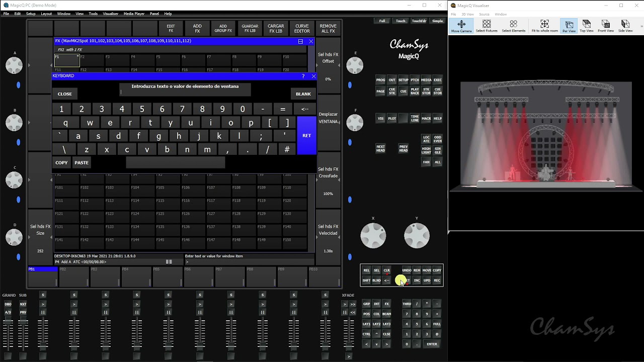
Task: Click the blue RET key
Action: point(307,135)
